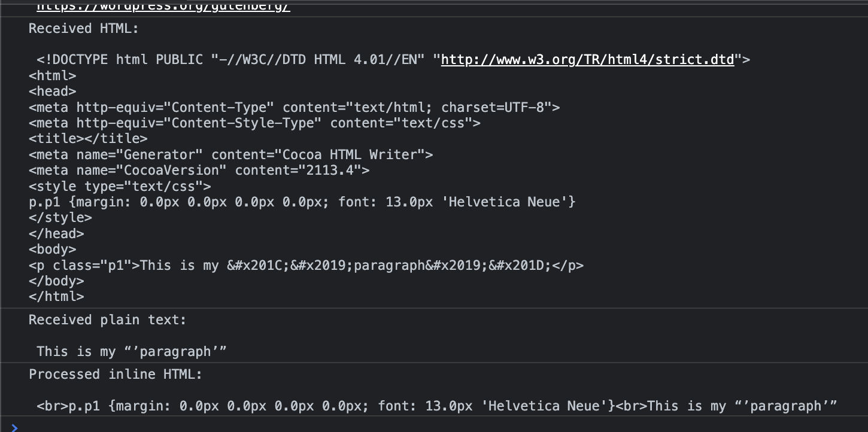The image size is (868, 432).
Task: Click the style type="text/css" opening tag
Action: pos(120,187)
